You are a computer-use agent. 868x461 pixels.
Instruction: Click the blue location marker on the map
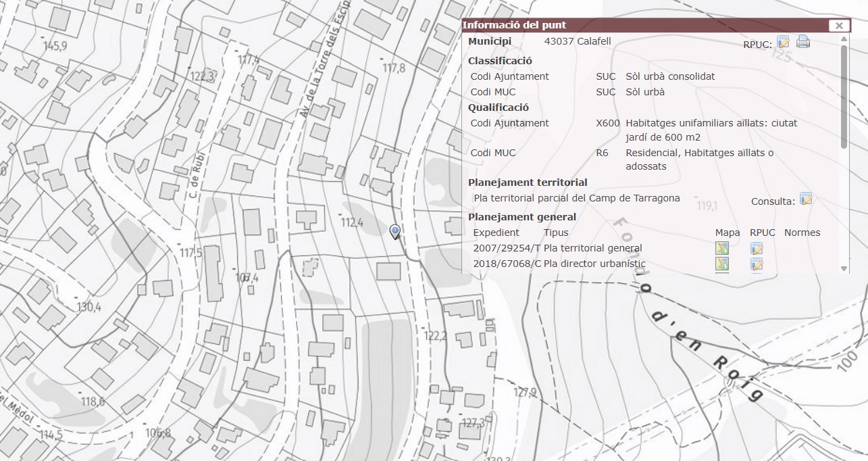(x=395, y=232)
